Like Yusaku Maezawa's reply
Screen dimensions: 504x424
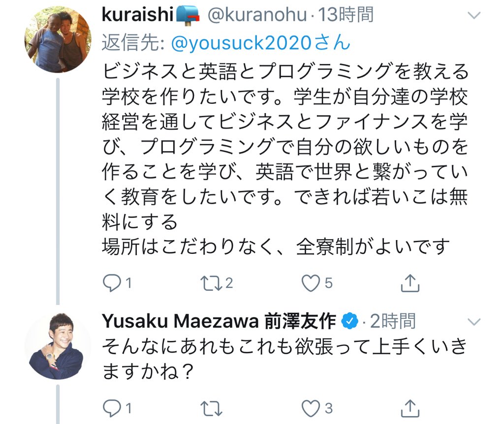coord(311,408)
